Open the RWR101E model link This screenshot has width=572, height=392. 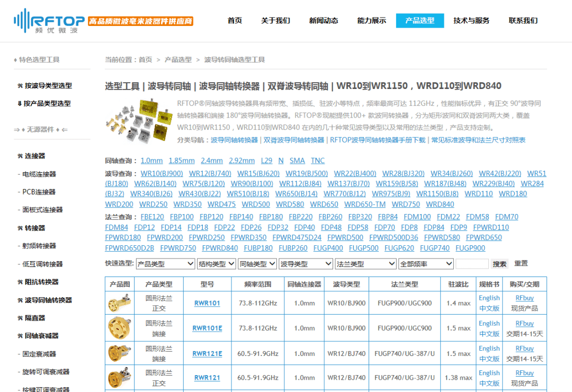pyautogui.click(x=207, y=328)
